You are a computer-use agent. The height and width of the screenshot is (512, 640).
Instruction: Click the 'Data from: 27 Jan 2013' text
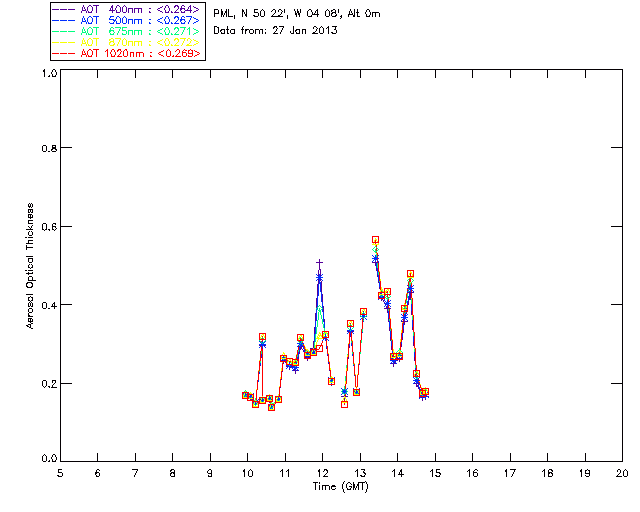[x=276, y=30]
